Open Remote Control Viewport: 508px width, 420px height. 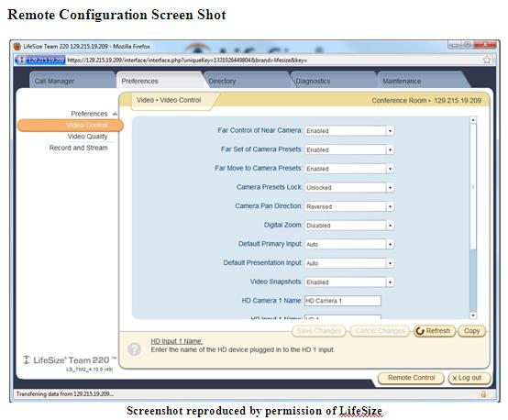point(411,378)
